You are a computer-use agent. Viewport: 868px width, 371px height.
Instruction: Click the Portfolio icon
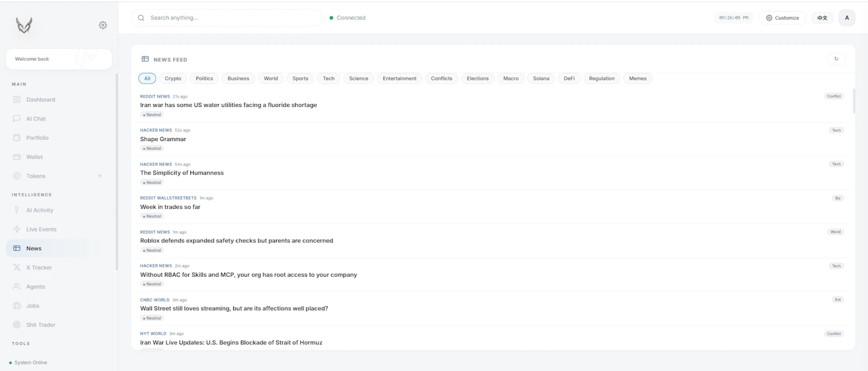17,138
